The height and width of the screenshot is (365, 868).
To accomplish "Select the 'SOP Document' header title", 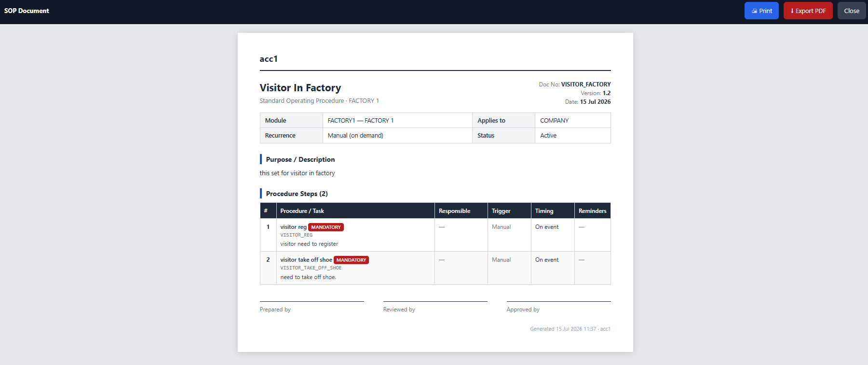I will pos(27,11).
